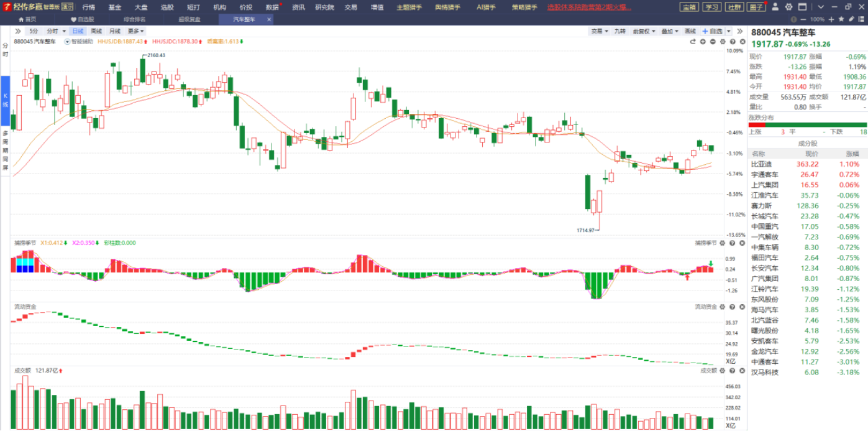Open the 前复权 dropdown
The image size is (868, 431).
tap(643, 31)
